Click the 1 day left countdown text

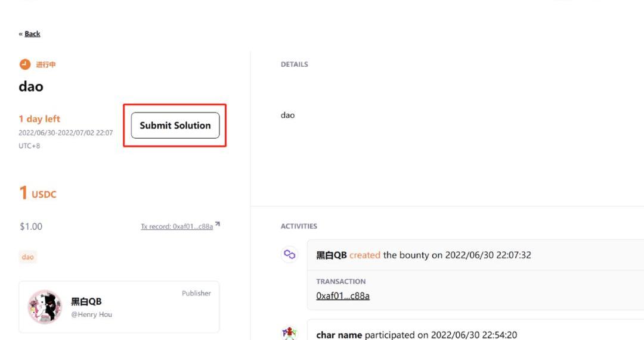click(39, 118)
